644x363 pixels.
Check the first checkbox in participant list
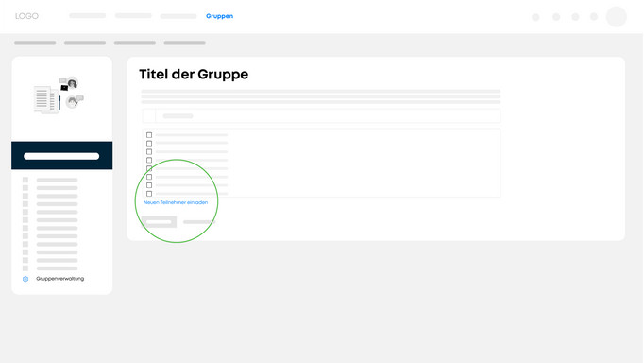pyautogui.click(x=149, y=135)
